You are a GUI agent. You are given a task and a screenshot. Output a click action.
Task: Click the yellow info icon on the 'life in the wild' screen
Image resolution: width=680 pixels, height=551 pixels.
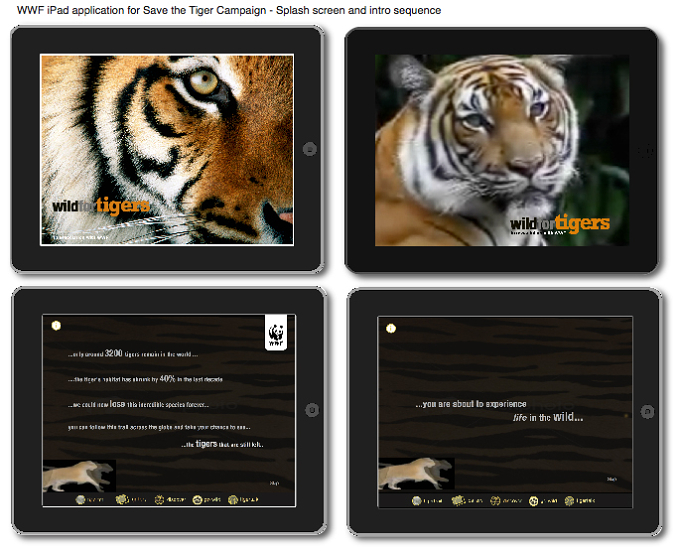(x=391, y=328)
